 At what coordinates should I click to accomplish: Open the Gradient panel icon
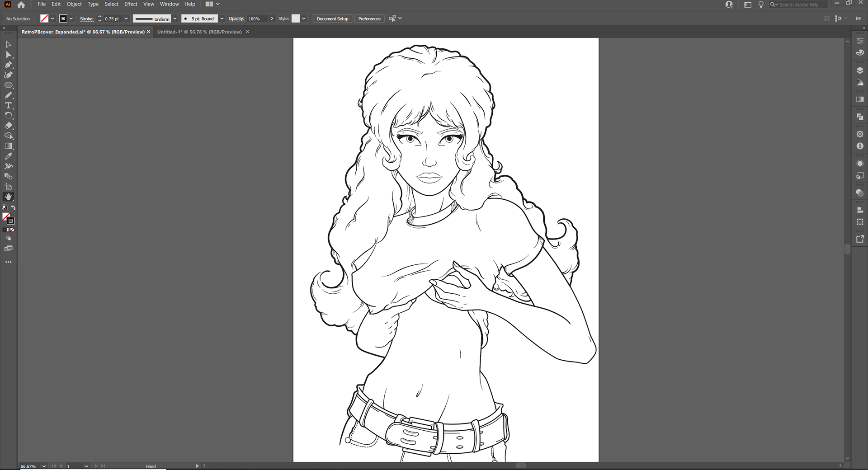(x=860, y=99)
